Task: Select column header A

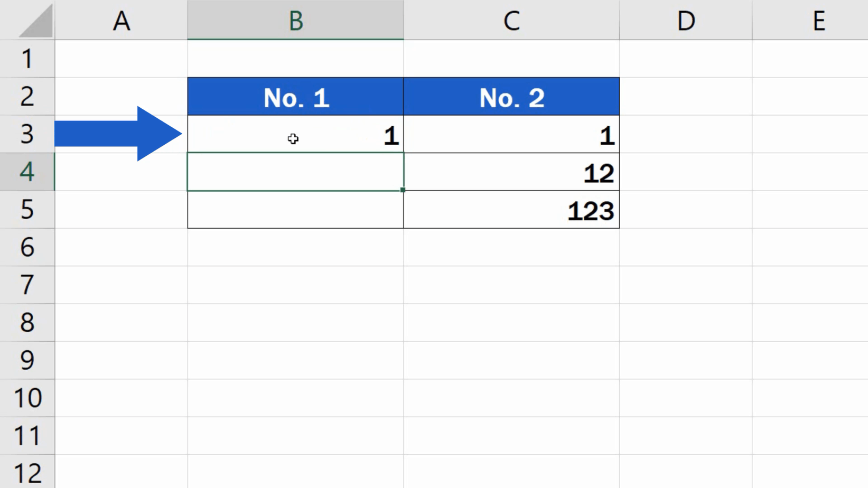Action: pyautogui.click(x=121, y=21)
